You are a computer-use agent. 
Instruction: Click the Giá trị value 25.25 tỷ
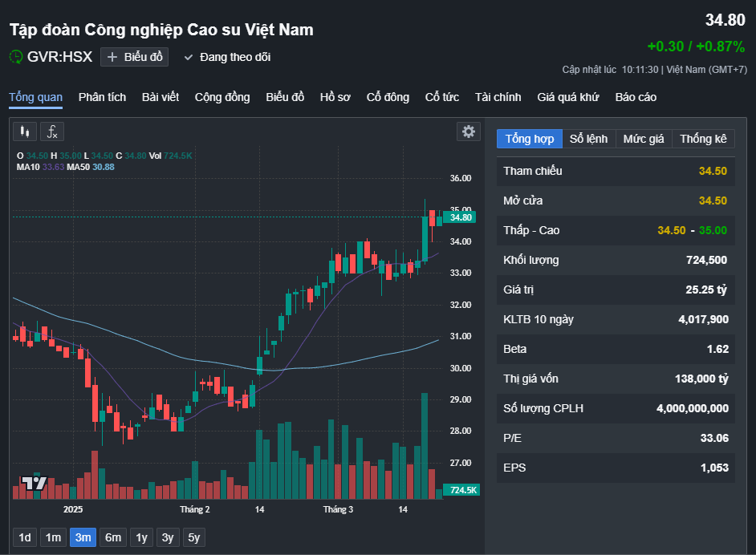(x=706, y=290)
